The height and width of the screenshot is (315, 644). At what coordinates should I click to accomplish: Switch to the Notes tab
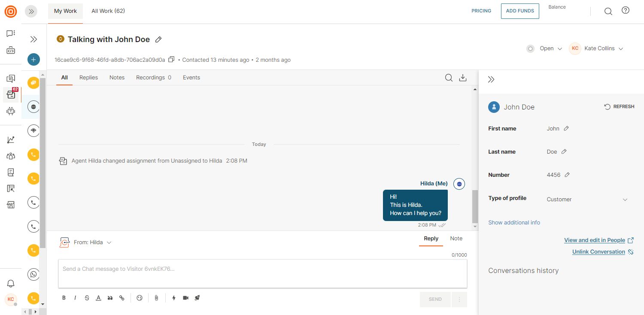pyautogui.click(x=117, y=78)
